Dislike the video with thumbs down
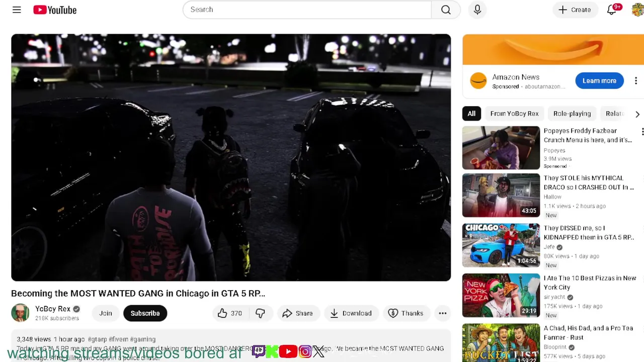 (x=260, y=313)
